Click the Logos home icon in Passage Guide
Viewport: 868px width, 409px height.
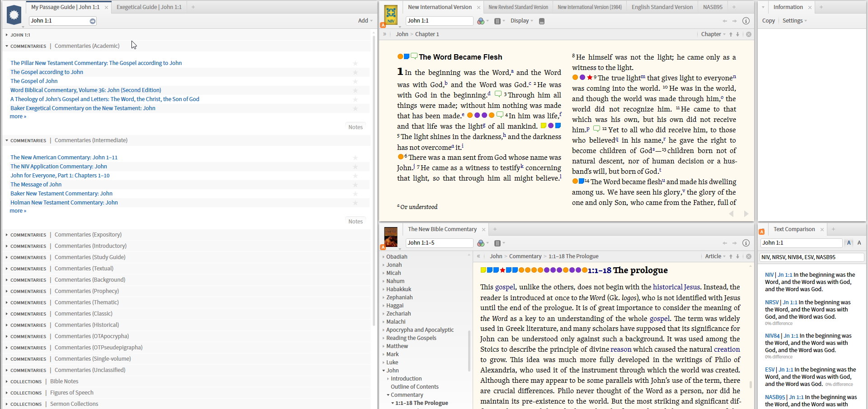coord(14,15)
